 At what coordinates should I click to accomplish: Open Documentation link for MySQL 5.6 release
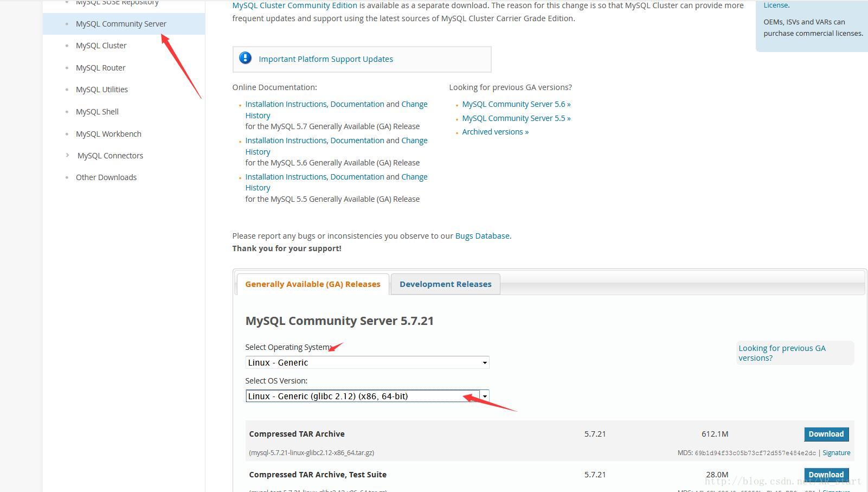click(x=357, y=140)
